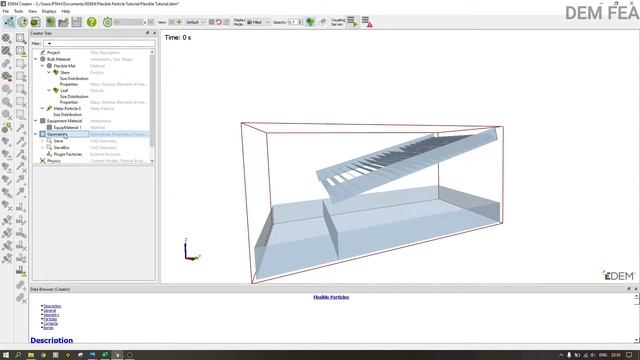Switch to the EDEM Simulator clock icon

coord(22,22)
